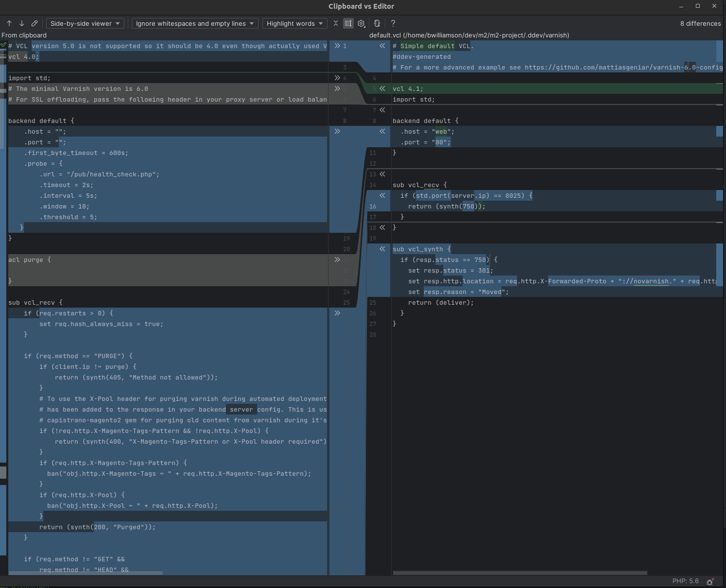Click the return (deliver); line
The width and height of the screenshot is (726, 588).
[x=441, y=302]
